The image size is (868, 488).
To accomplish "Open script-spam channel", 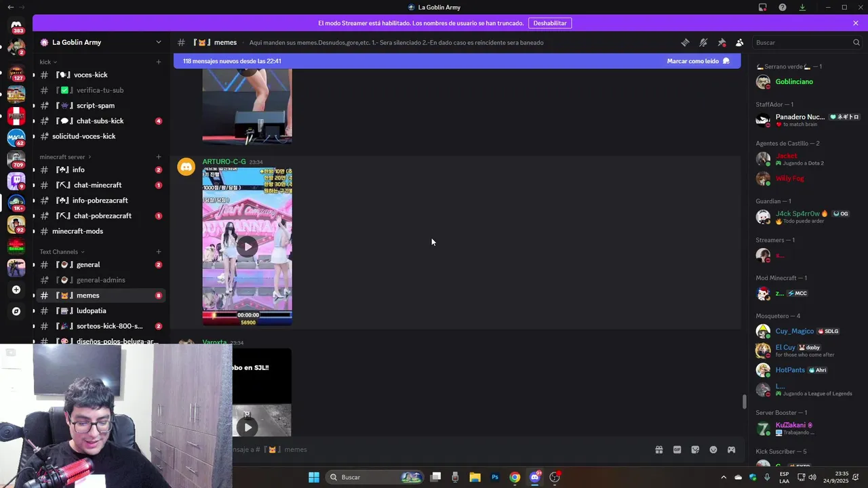I will click(x=100, y=105).
